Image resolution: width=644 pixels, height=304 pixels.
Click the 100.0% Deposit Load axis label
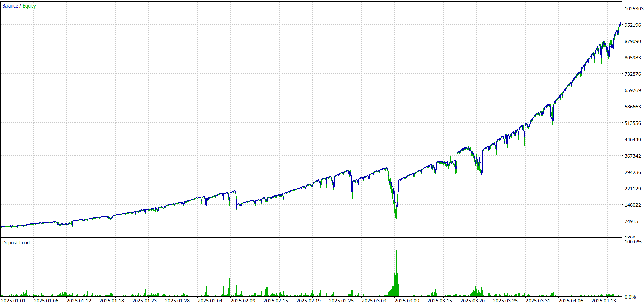point(633,242)
